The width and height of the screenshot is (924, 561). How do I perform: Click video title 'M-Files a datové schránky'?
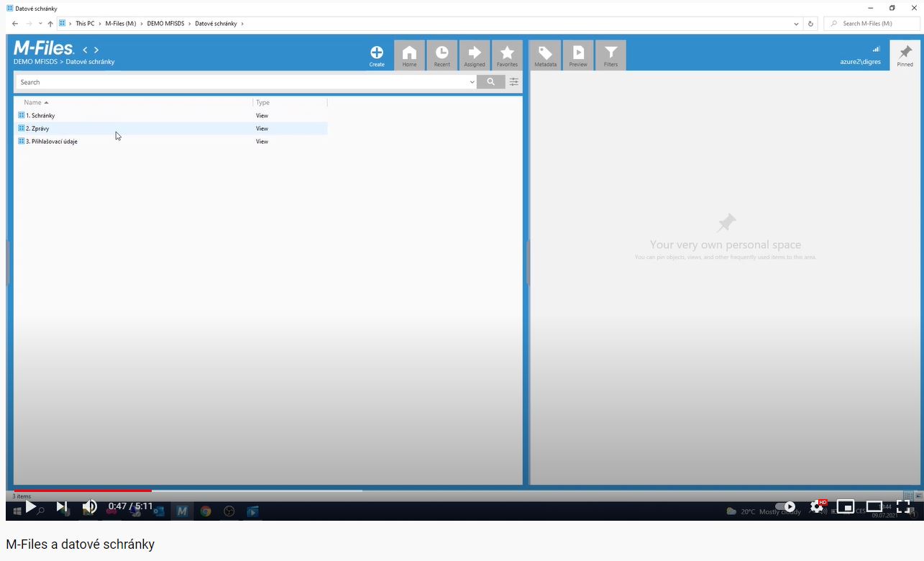(80, 544)
